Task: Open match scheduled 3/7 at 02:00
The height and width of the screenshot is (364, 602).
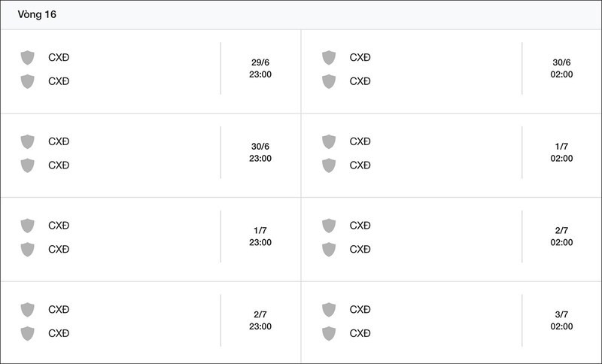Action: [x=451, y=323]
